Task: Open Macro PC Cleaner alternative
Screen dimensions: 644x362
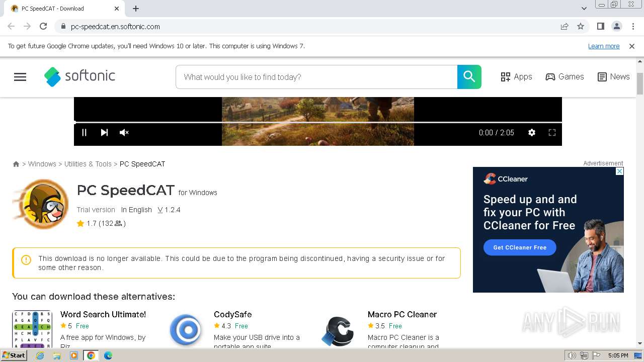Action: 402,314
